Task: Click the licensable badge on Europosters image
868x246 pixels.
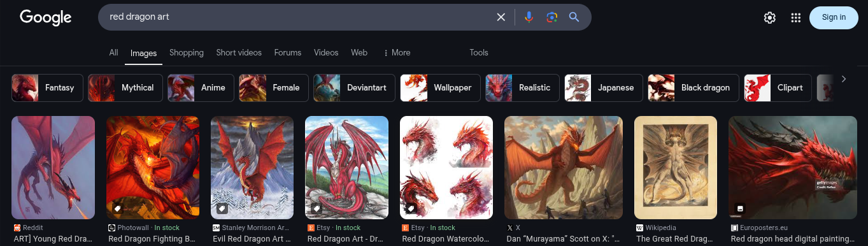Action: 739,208
